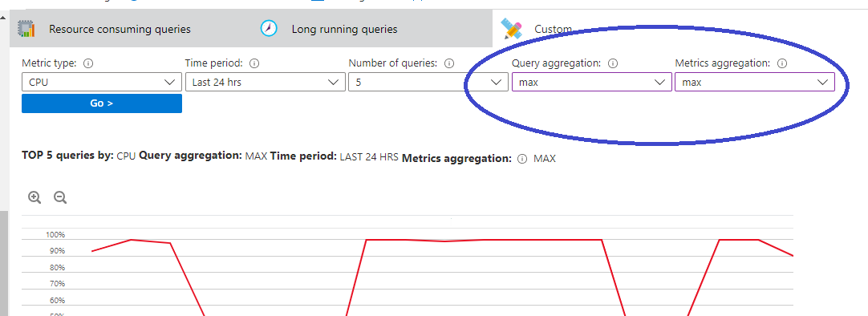Show info for Metrics aggregation dropdown label
Screen dimensions: 868x316
(782, 63)
